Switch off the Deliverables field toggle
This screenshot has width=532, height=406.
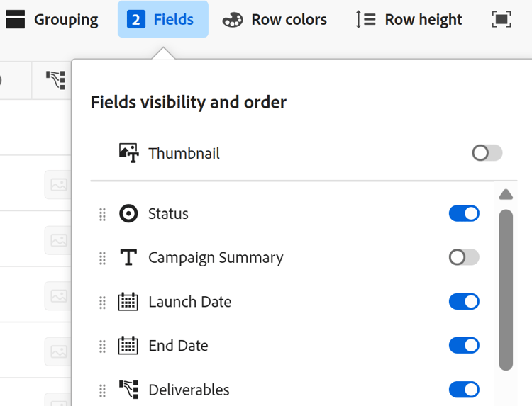click(x=464, y=390)
